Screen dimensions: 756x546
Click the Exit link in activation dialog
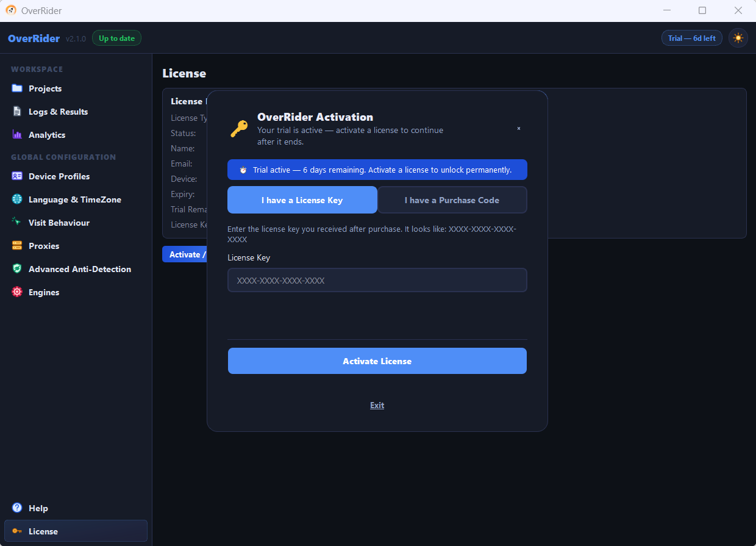[377, 405]
